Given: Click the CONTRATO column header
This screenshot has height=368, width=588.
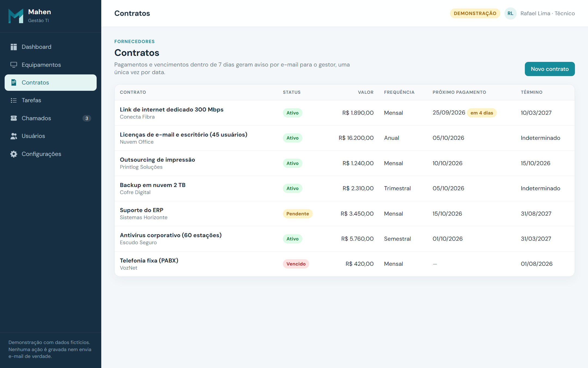Looking at the screenshot, I should (133, 92).
